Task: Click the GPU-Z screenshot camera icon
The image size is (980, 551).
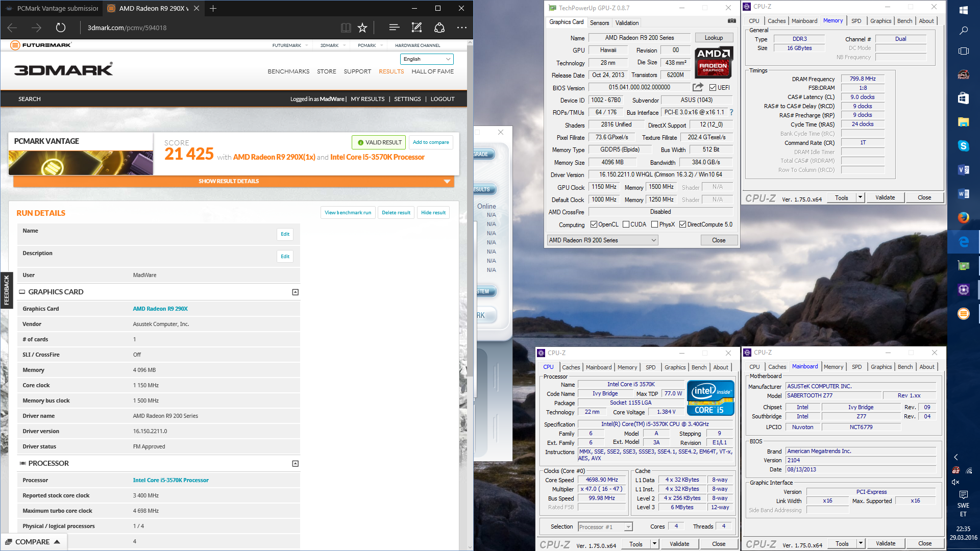Action: 731,21
